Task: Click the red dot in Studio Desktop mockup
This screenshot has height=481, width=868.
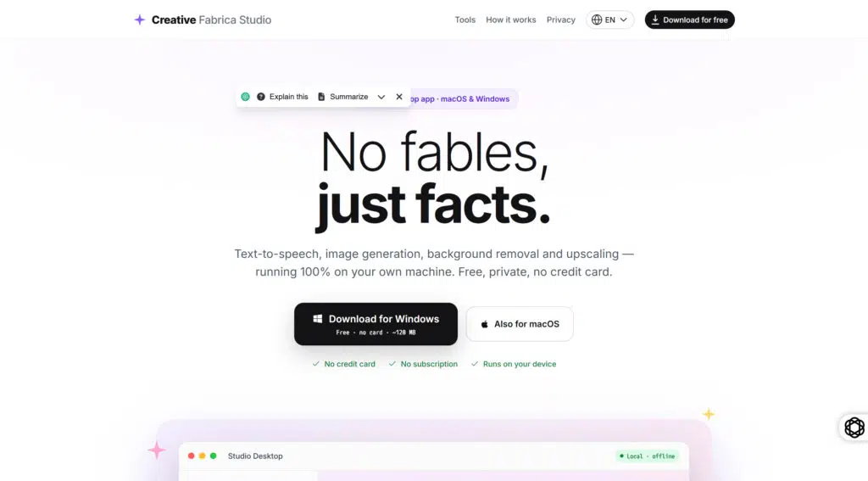Action: tap(191, 456)
